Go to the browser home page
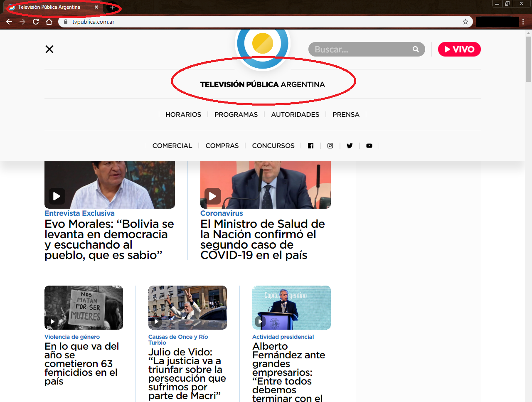Image resolution: width=532 pixels, height=402 pixels. click(49, 22)
